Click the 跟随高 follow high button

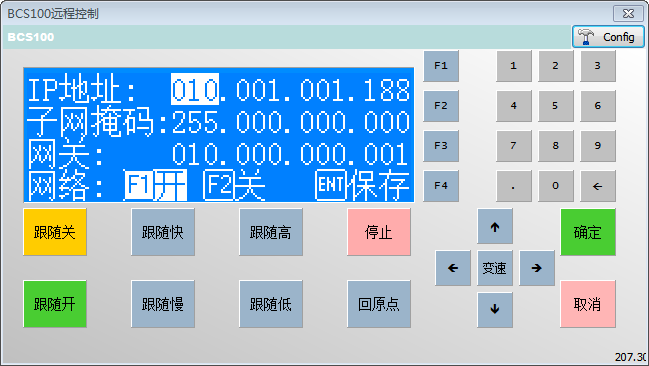click(x=271, y=232)
